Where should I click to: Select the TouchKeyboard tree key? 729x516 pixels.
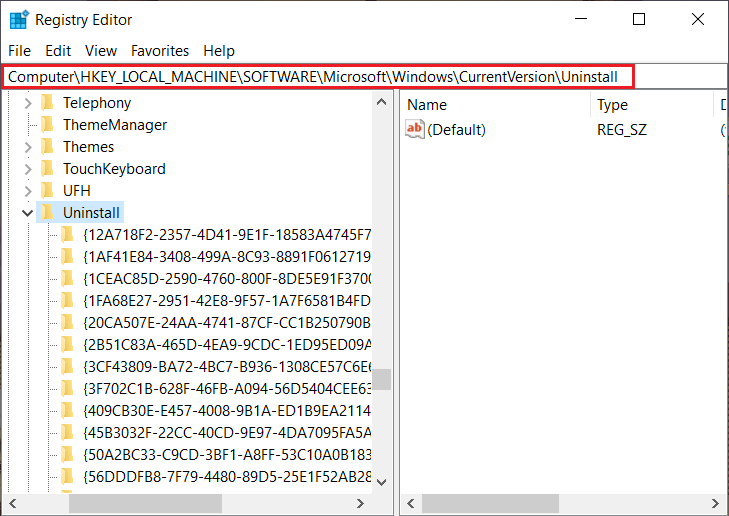point(114,169)
